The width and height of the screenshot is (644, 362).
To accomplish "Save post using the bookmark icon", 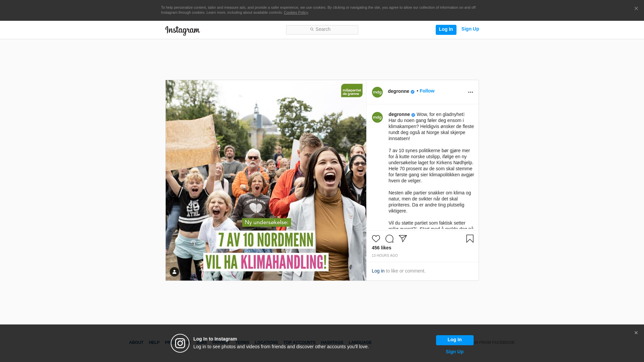I will pyautogui.click(x=470, y=239).
